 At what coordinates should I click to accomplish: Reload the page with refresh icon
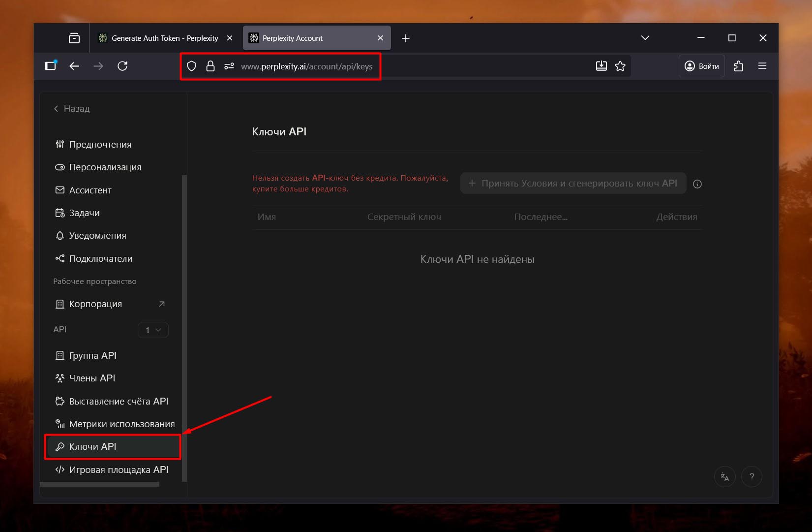(122, 66)
